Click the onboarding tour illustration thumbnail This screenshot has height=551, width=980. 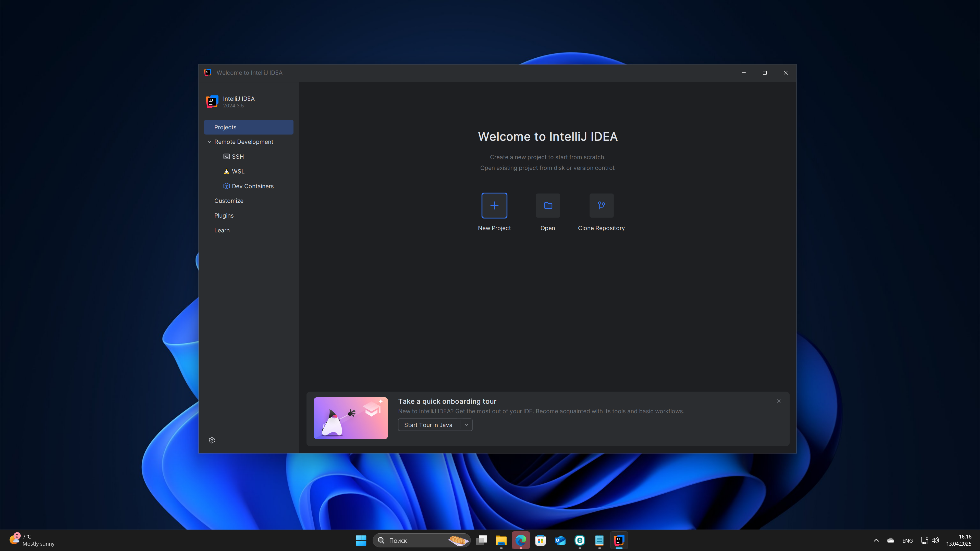pyautogui.click(x=350, y=418)
